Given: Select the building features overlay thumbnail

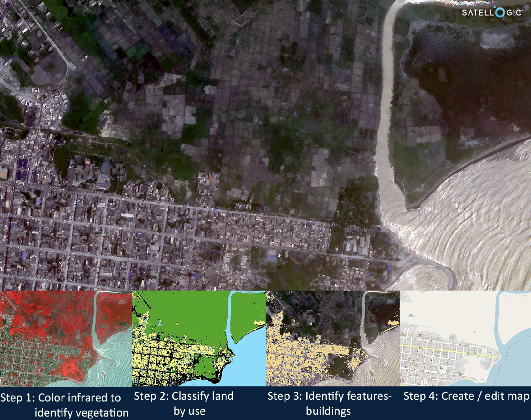Looking at the screenshot, I should [x=332, y=339].
